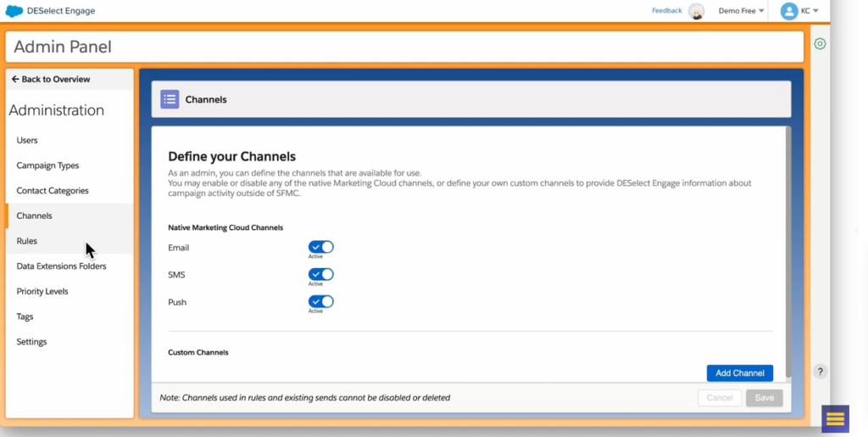Click the question mark help icon
The image size is (868, 437).
pyautogui.click(x=820, y=372)
